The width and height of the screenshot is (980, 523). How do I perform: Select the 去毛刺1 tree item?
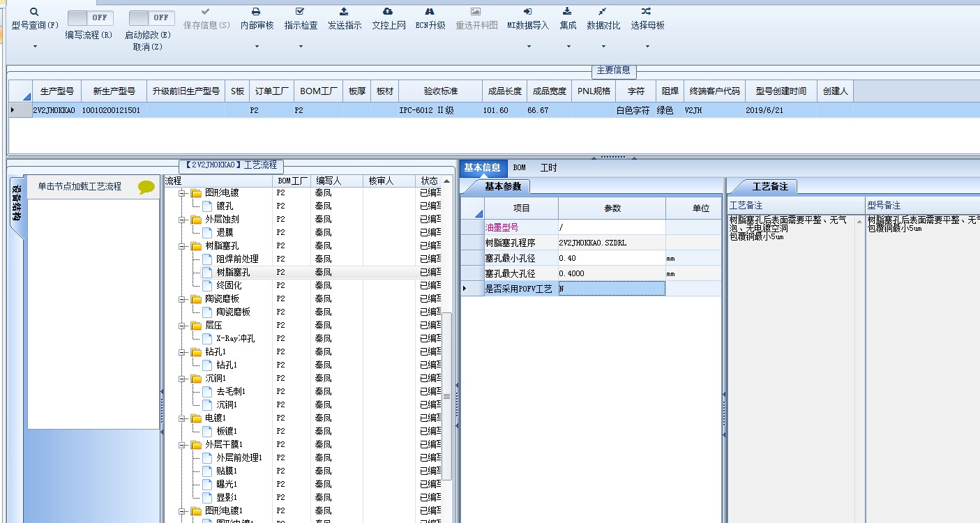231,391
